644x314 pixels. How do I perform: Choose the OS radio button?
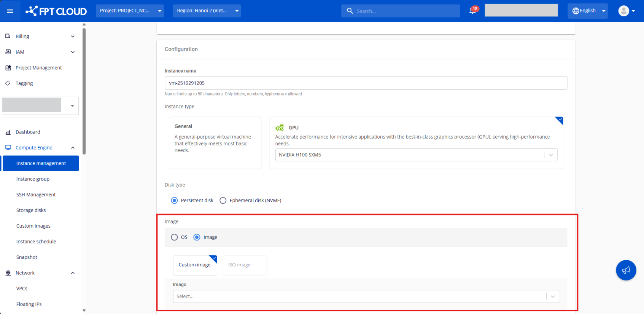click(174, 237)
